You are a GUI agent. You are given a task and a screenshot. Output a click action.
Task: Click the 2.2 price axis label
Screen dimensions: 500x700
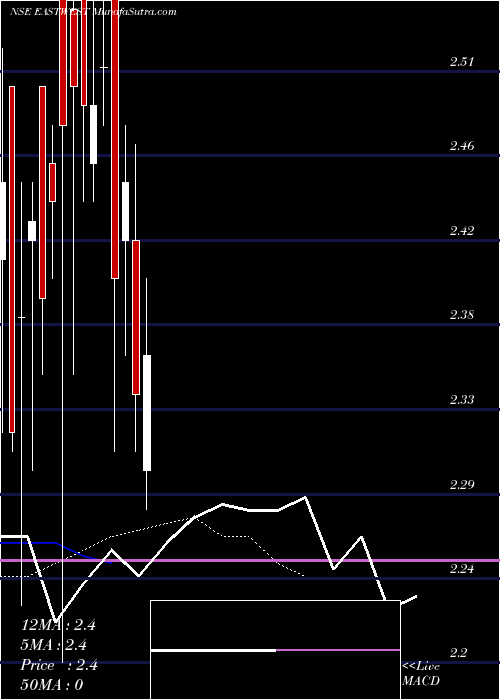[x=458, y=653]
